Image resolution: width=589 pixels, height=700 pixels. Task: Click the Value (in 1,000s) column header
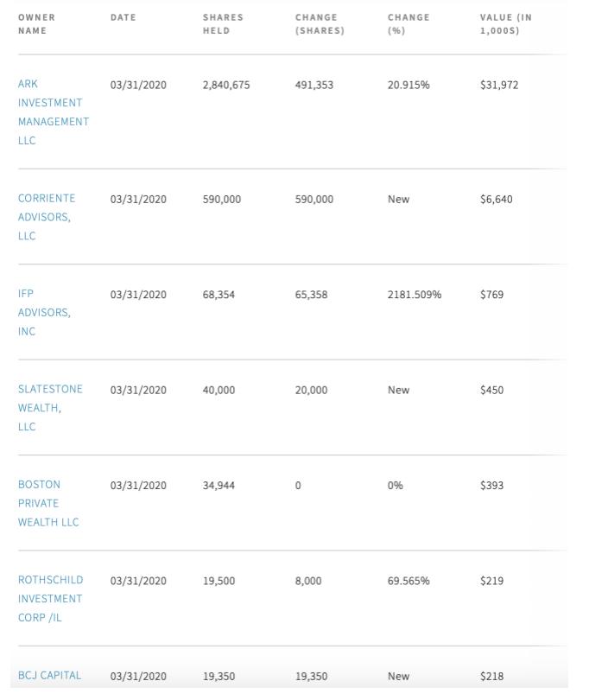506,24
